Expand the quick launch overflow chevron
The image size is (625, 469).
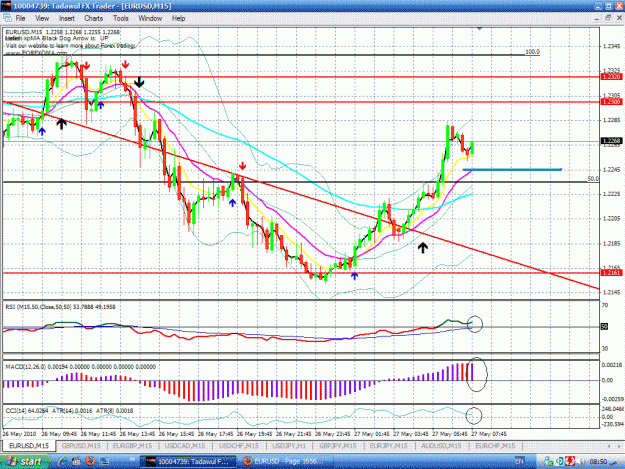coord(132,460)
